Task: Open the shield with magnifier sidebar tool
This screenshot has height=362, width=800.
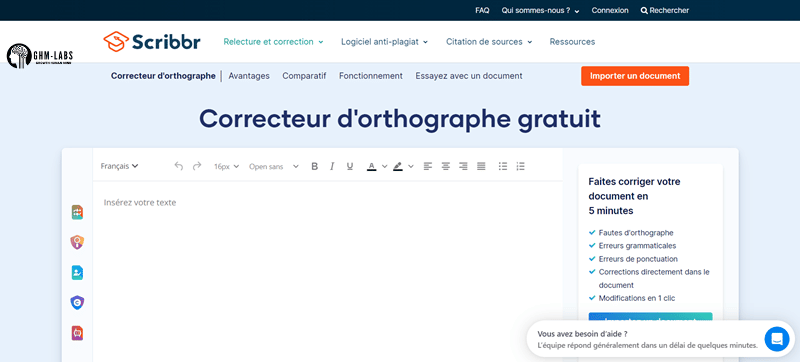Action: point(77,243)
